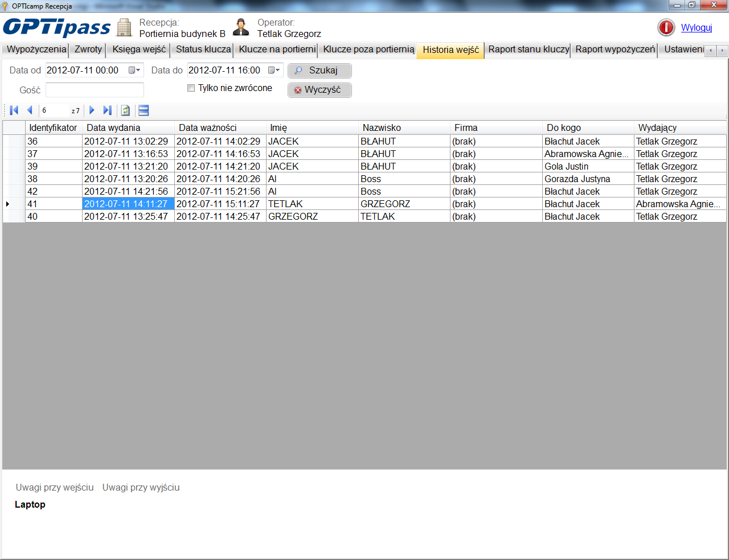
Task: Open the 'Data do' calendar dropdown
Action: pos(274,70)
